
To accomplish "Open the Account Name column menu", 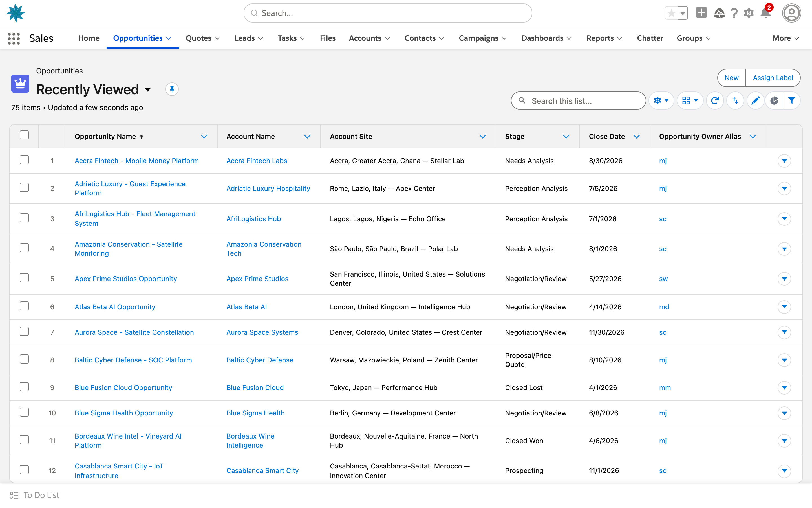I will [307, 136].
